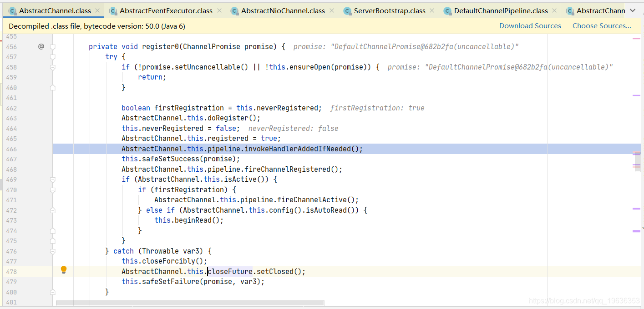Close the ServerBootstrap.class tab
Image resolution: width=644 pixels, height=309 pixels.
(432, 10)
